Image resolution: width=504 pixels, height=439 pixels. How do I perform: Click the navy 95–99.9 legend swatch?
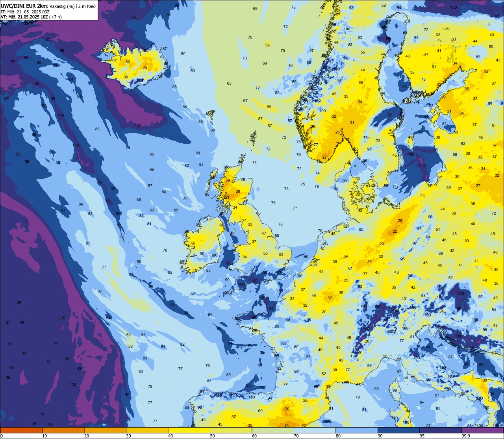pyautogui.click(x=441, y=430)
